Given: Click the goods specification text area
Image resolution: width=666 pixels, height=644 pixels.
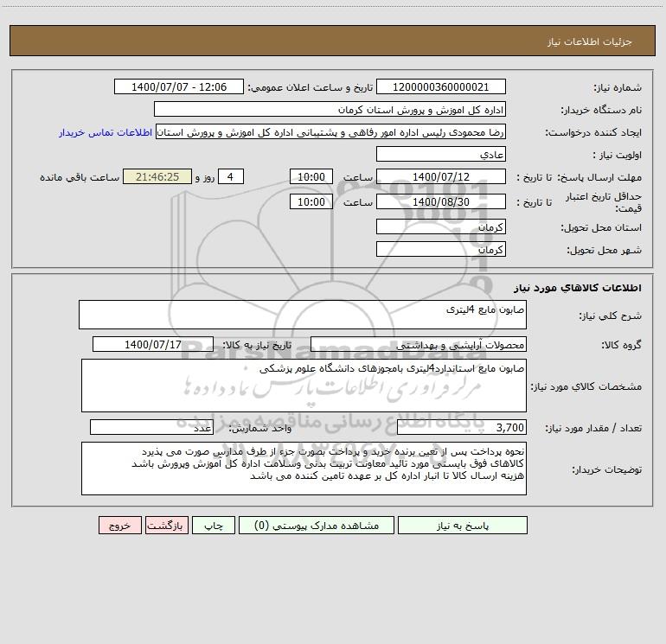Looking at the screenshot, I should click(304, 386).
